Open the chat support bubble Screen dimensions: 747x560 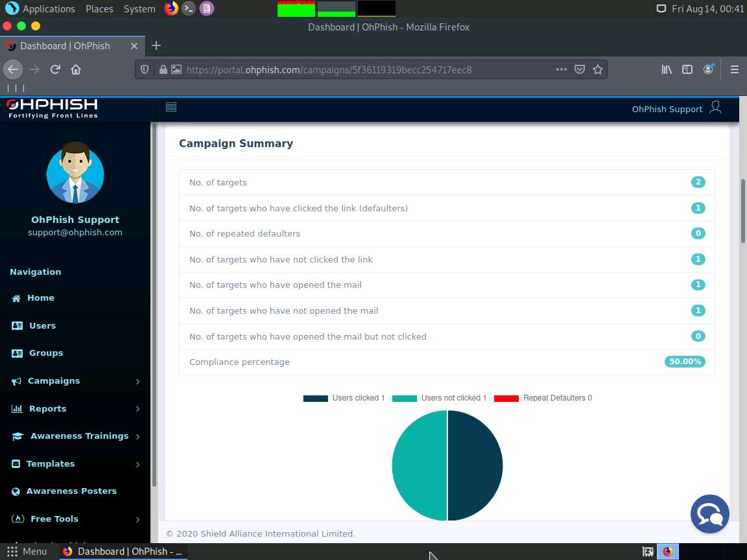point(710,514)
